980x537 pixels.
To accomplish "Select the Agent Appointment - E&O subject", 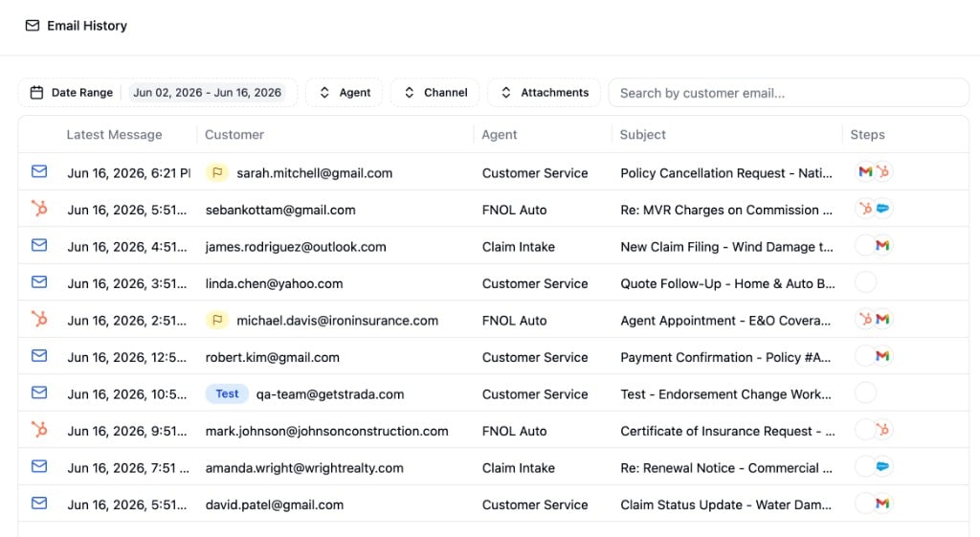I will click(x=725, y=321).
